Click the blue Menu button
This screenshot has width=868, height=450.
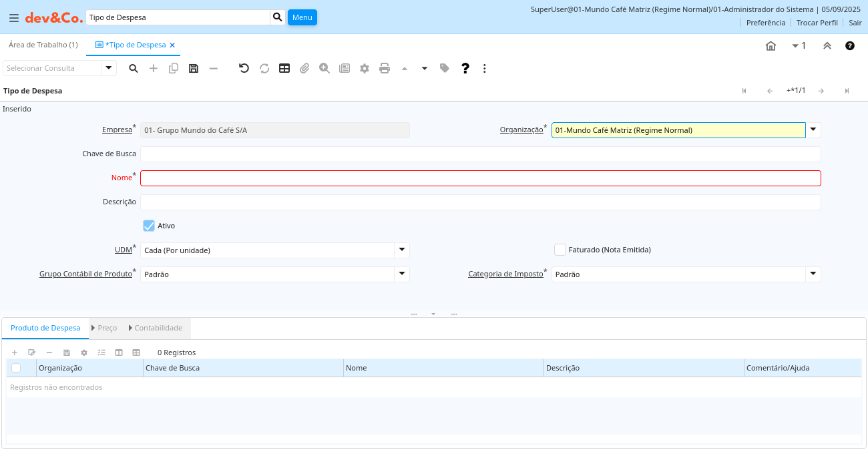302,17
